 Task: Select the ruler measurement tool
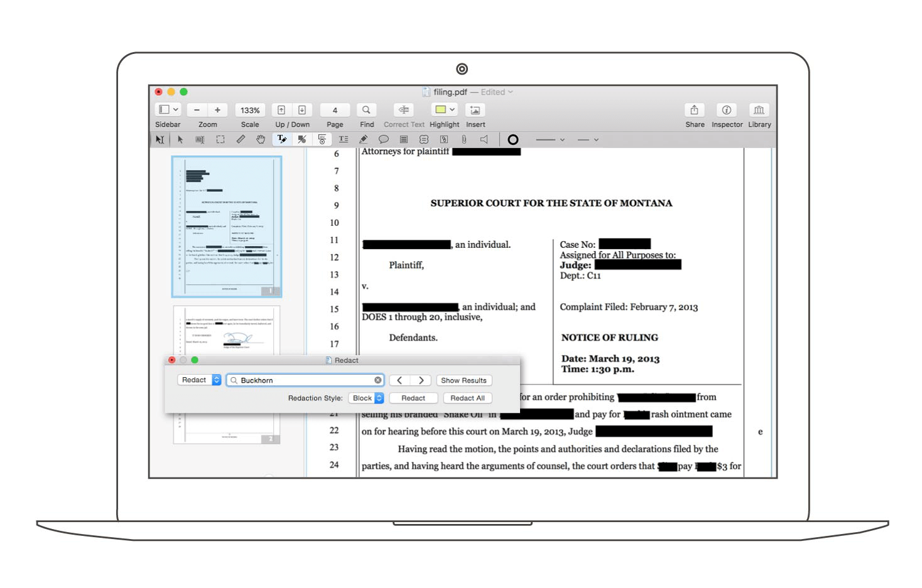tap(241, 139)
